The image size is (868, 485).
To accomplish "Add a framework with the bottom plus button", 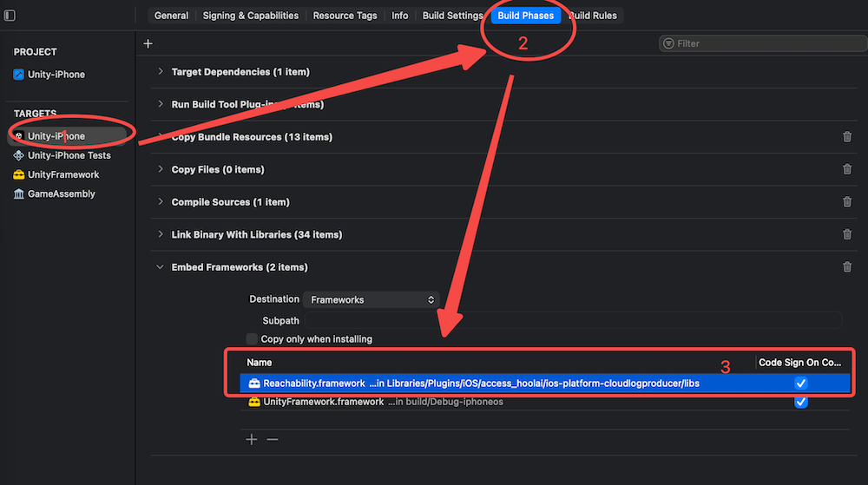I will [252, 440].
